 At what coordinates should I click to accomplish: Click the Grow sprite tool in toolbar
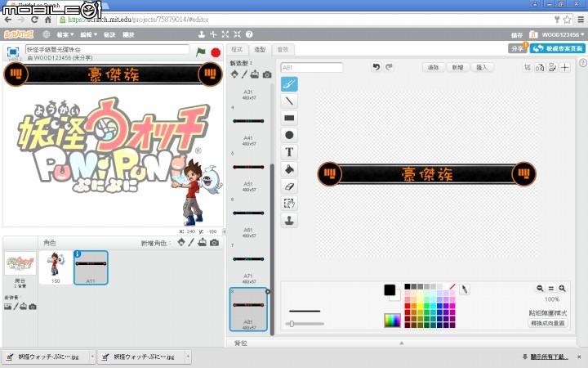click(x=225, y=34)
